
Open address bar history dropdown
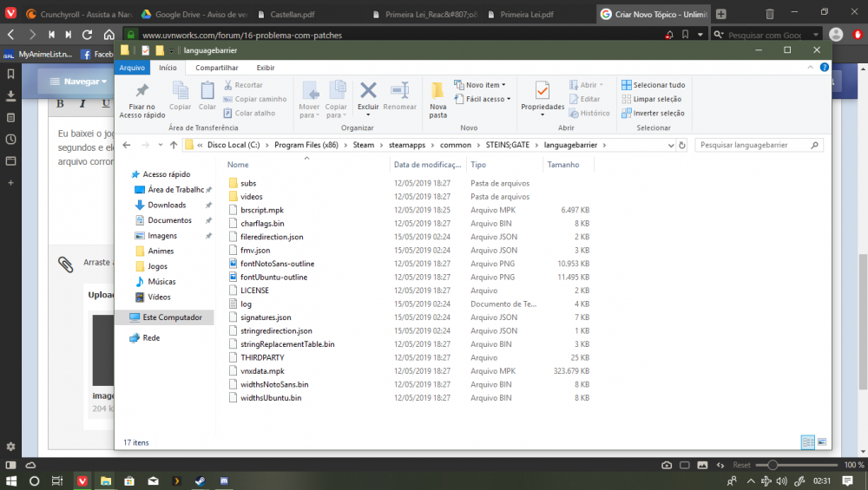coord(671,146)
